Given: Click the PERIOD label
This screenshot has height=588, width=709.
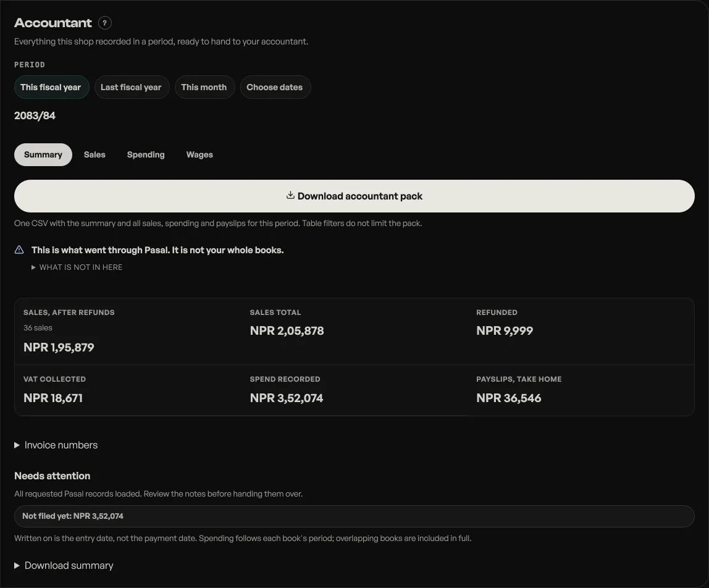Looking at the screenshot, I should [30, 65].
